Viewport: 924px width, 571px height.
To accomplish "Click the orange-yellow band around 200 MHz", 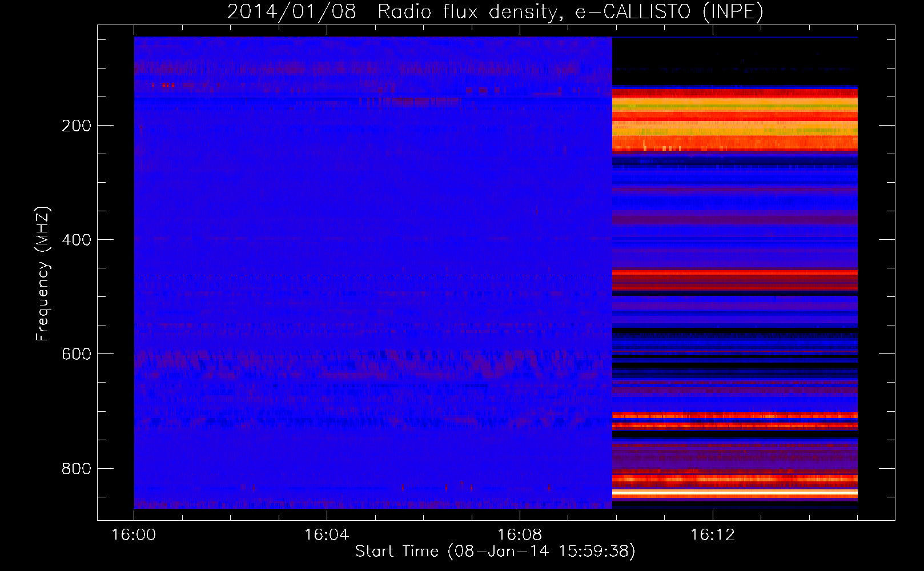I will [735, 127].
